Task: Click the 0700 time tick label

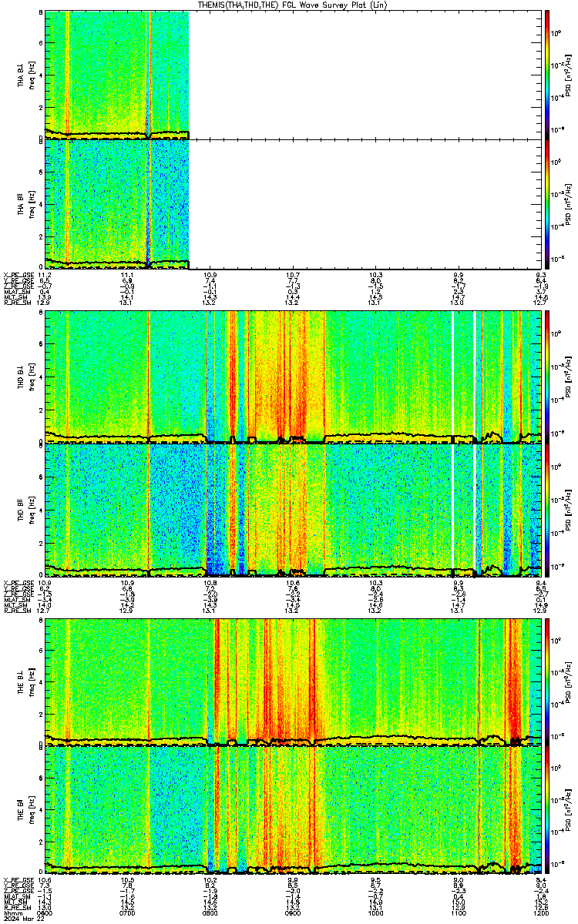Action: coord(127,912)
